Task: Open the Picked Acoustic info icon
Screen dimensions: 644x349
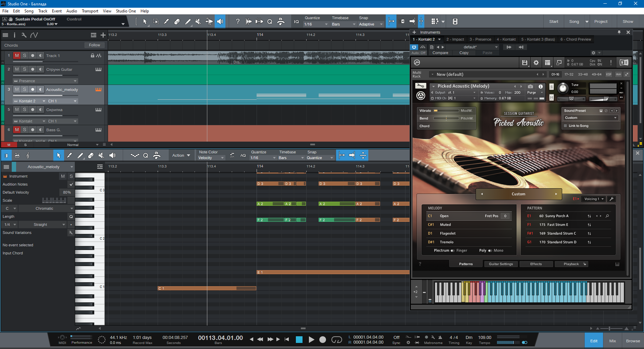Action: coord(540,86)
